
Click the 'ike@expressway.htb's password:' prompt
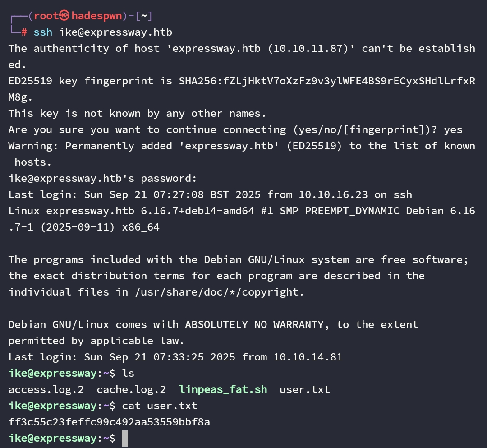point(103,179)
